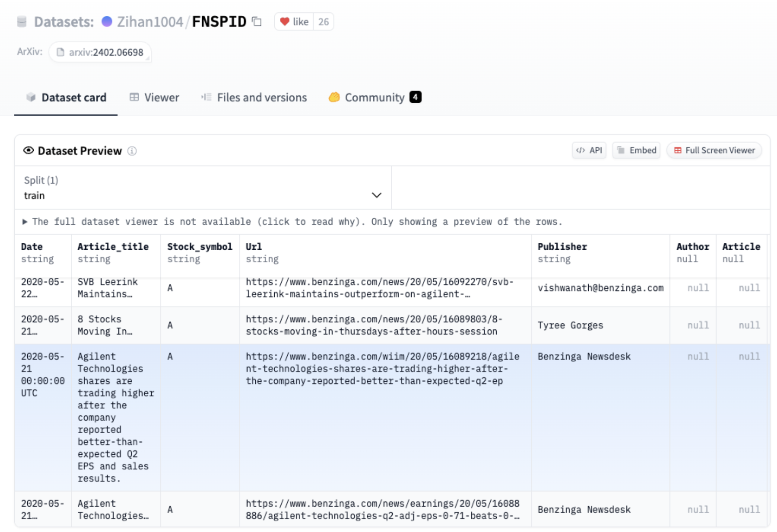
Task: Click the heart like icon
Action: pos(284,22)
